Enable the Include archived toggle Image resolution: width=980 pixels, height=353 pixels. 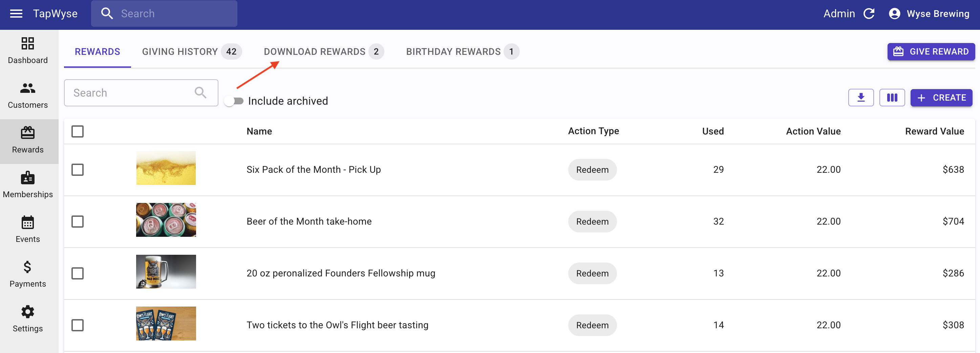pos(234,101)
